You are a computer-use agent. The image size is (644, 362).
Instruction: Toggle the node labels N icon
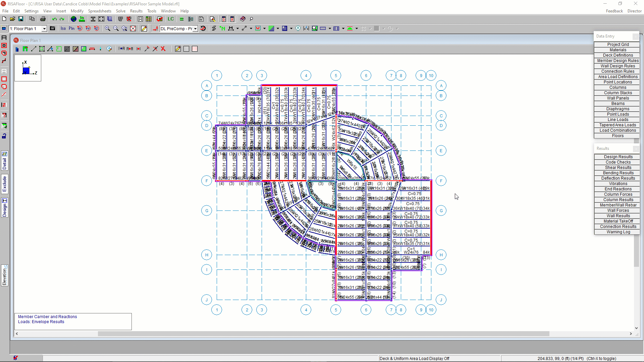pyautogui.click(x=222, y=28)
